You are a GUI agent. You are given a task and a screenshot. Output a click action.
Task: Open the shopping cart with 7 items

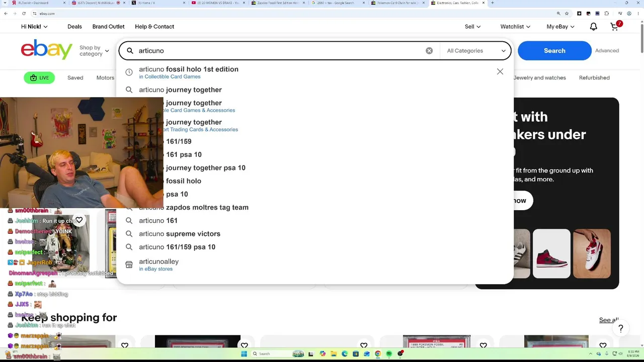615,26
